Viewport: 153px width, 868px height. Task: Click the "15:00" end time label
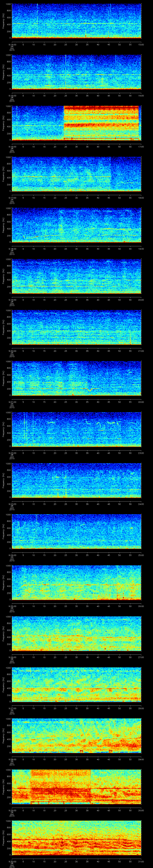click(x=141, y=44)
